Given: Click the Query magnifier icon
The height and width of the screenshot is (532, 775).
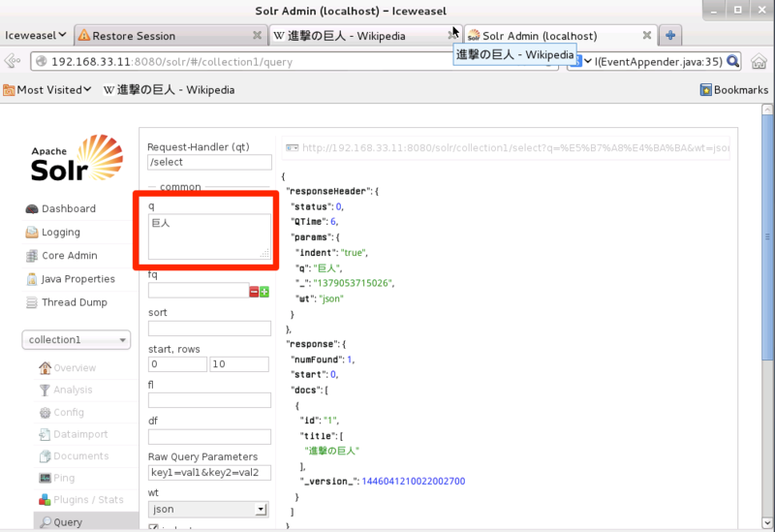Looking at the screenshot, I should 46,522.
